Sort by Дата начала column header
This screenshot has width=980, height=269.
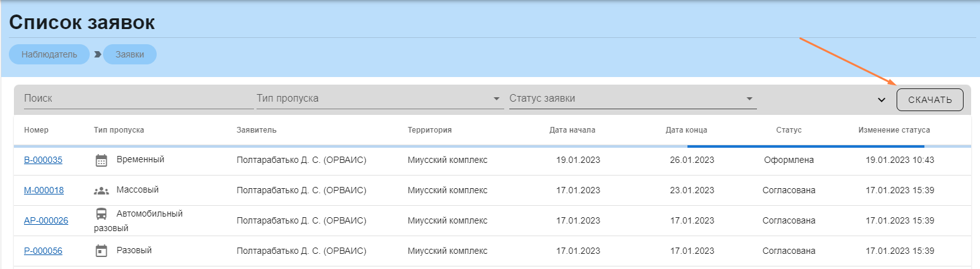tap(572, 130)
